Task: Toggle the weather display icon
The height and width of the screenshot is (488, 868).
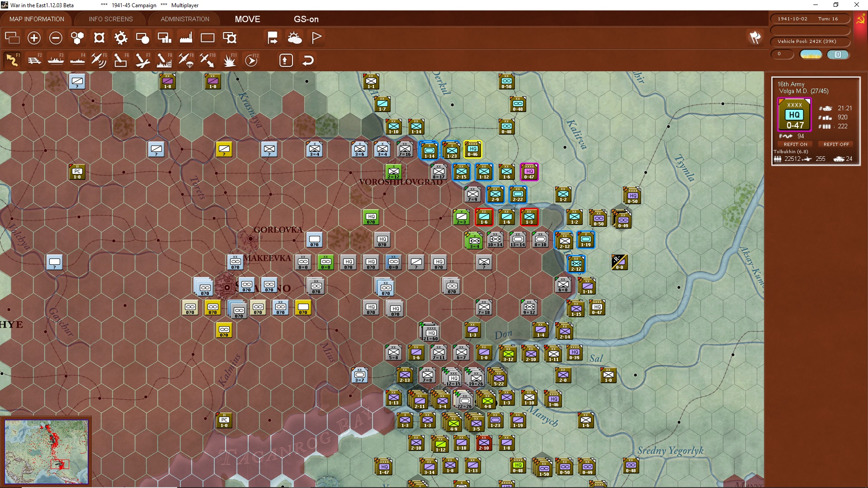Action: tap(295, 38)
